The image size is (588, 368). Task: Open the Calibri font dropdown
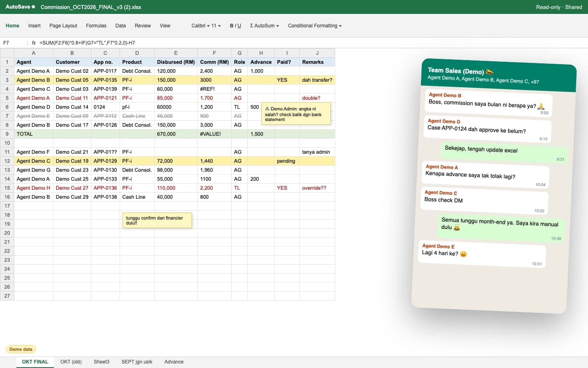pyautogui.click(x=200, y=26)
